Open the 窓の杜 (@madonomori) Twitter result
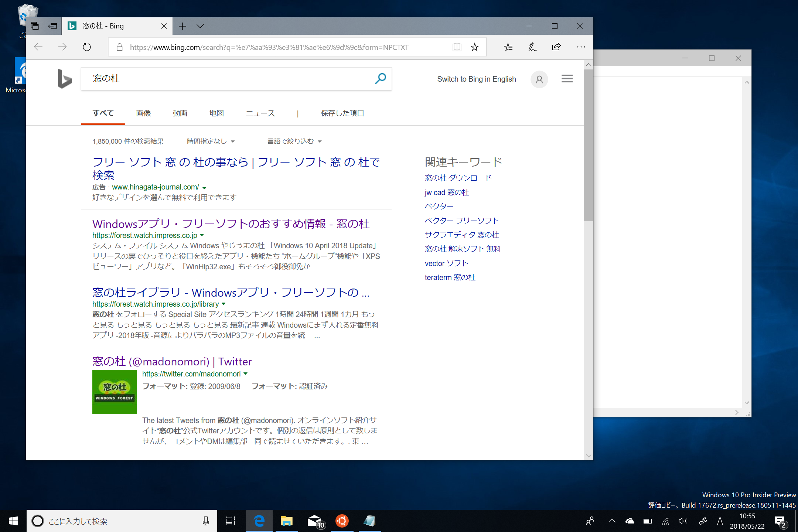 click(x=171, y=362)
